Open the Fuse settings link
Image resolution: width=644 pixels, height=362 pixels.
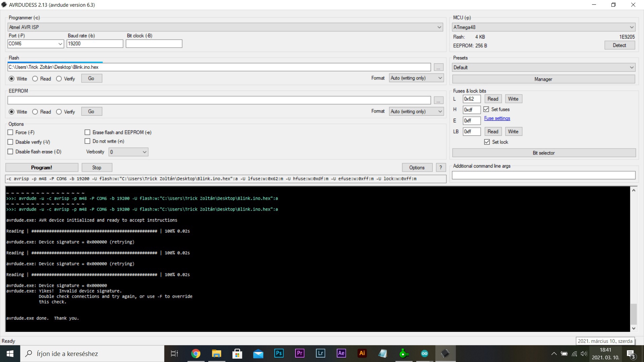tap(497, 118)
